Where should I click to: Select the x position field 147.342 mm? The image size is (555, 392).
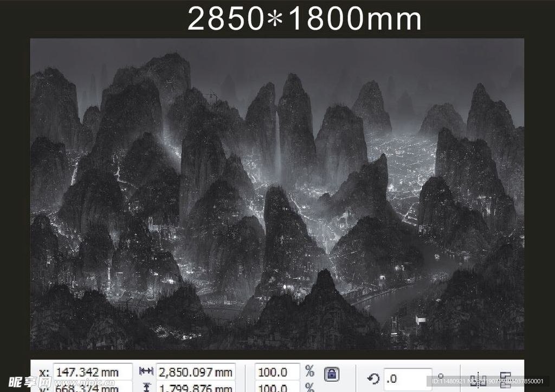click(x=92, y=372)
